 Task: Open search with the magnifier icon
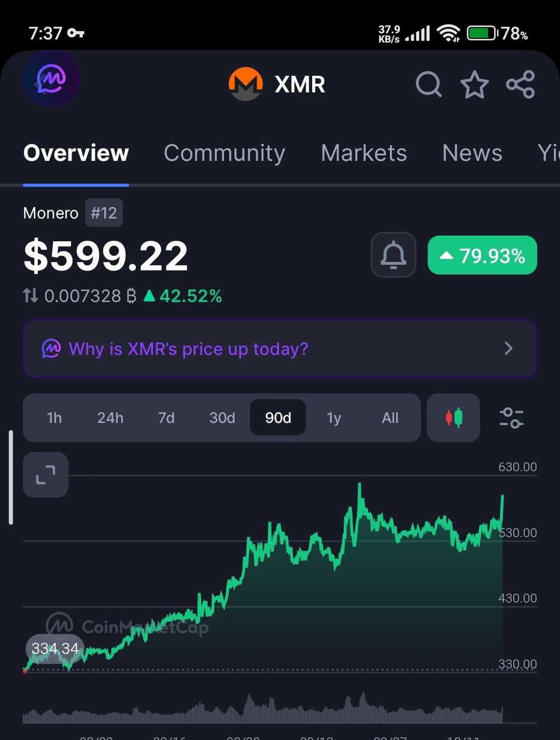coord(429,84)
